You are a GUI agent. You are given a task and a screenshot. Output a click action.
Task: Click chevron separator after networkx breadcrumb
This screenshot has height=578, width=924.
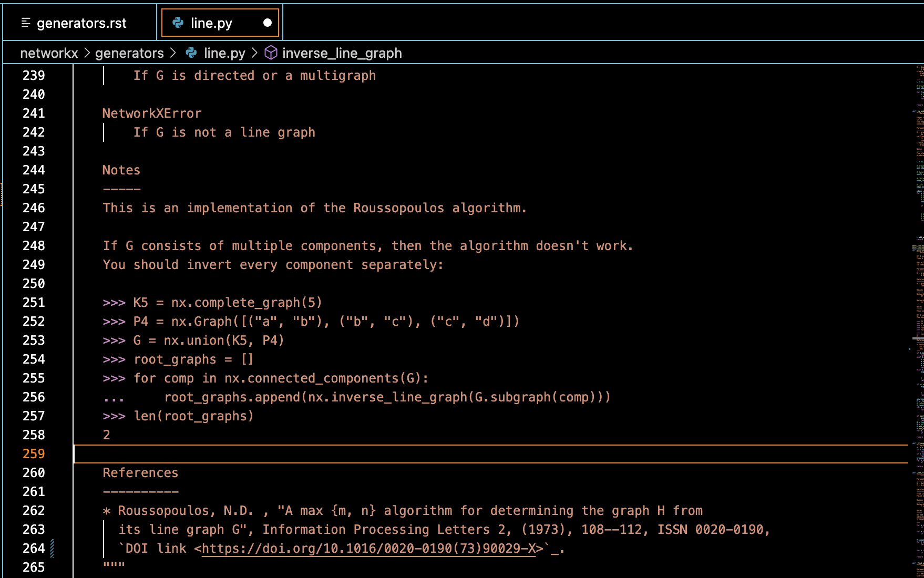click(87, 53)
